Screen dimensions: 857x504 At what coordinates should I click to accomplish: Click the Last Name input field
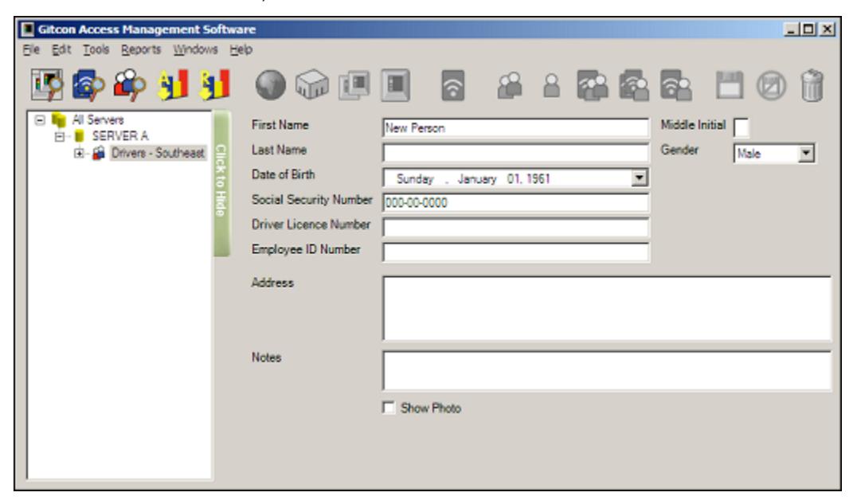(515, 153)
